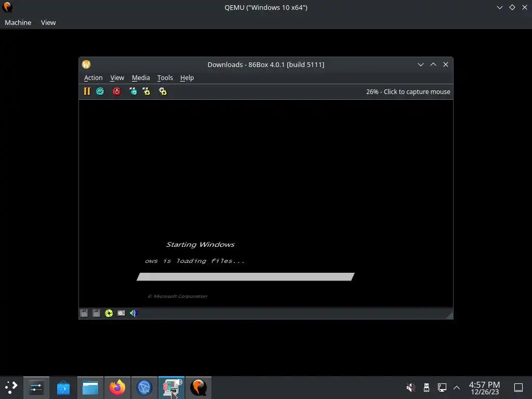The image size is (532, 399).
Task: Open the Action menu in 86Box
Action: [x=94, y=78]
